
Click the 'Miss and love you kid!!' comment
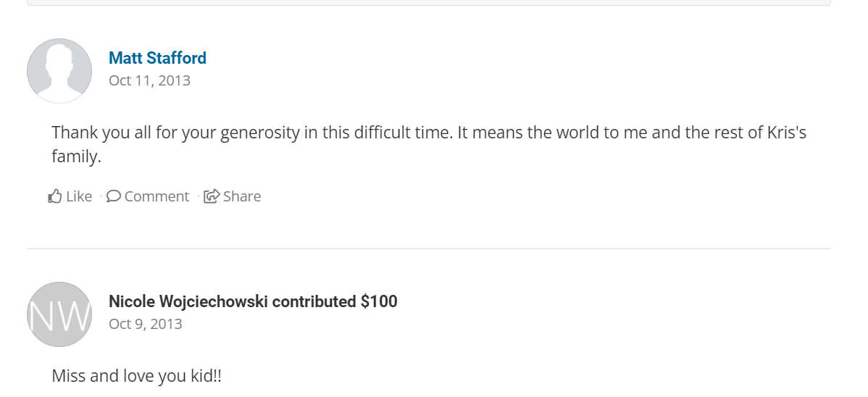136,376
